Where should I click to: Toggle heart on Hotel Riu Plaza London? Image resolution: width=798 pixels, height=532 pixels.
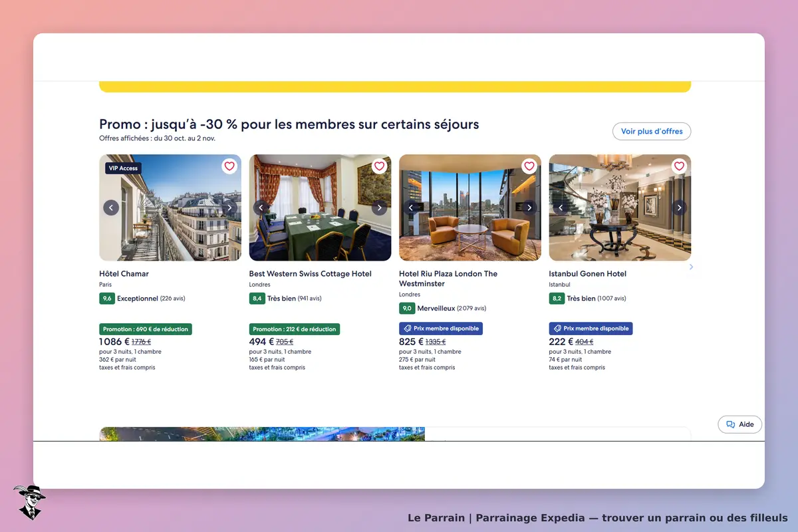[x=529, y=166]
